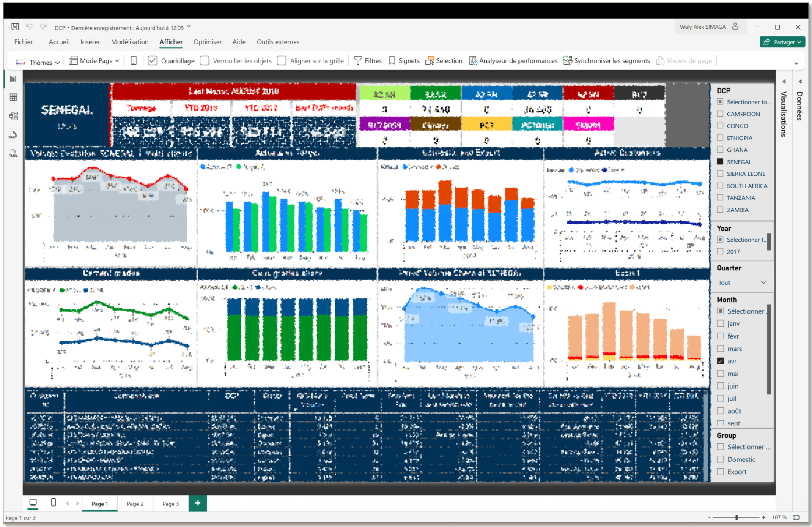Enable Aligner sur la grille checkbox
Image resolution: width=812 pixels, height=527 pixels.
pyautogui.click(x=282, y=61)
